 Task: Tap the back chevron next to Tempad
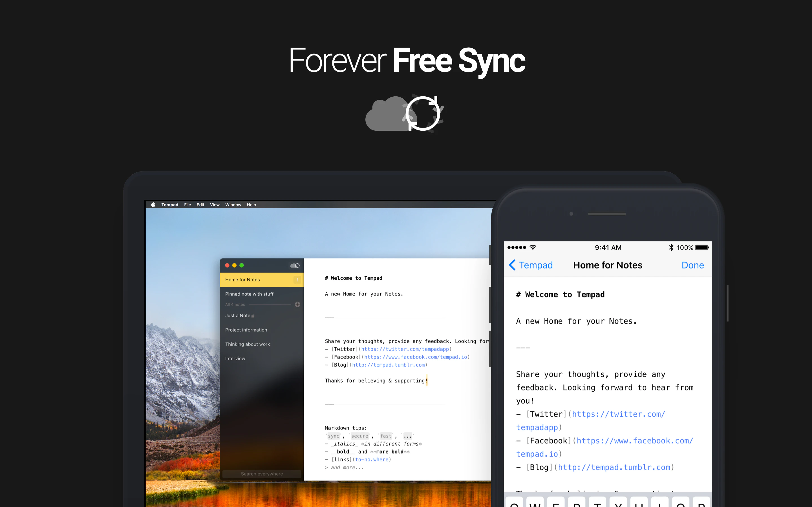pyautogui.click(x=512, y=265)
